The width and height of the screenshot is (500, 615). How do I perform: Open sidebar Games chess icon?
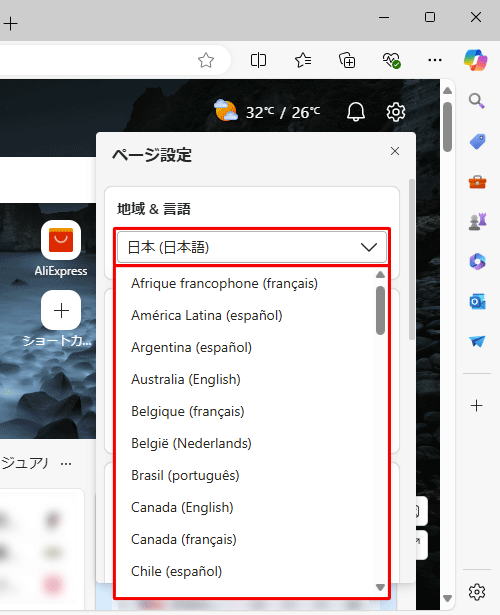[x=477, y=222]
